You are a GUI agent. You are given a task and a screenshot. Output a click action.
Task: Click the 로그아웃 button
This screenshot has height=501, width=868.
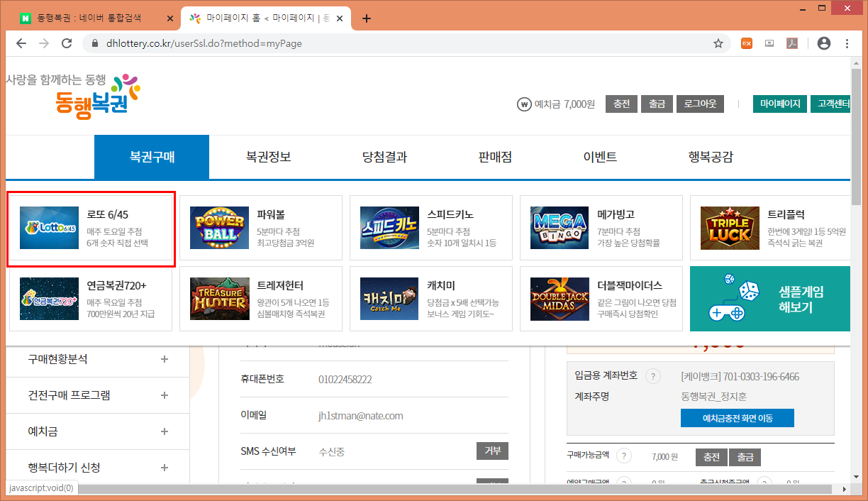pos(700,104)
